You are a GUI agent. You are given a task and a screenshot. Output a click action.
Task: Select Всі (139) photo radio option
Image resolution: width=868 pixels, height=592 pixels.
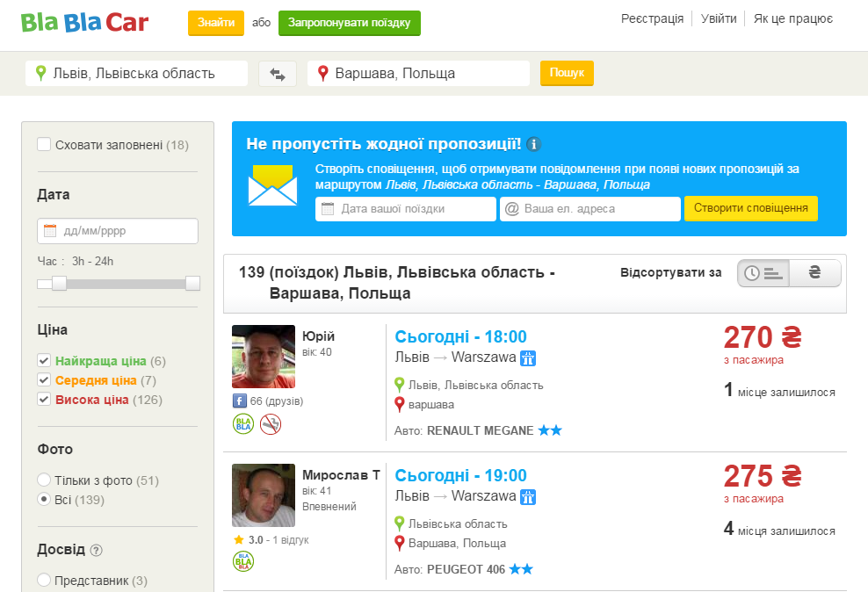(44, 499)
